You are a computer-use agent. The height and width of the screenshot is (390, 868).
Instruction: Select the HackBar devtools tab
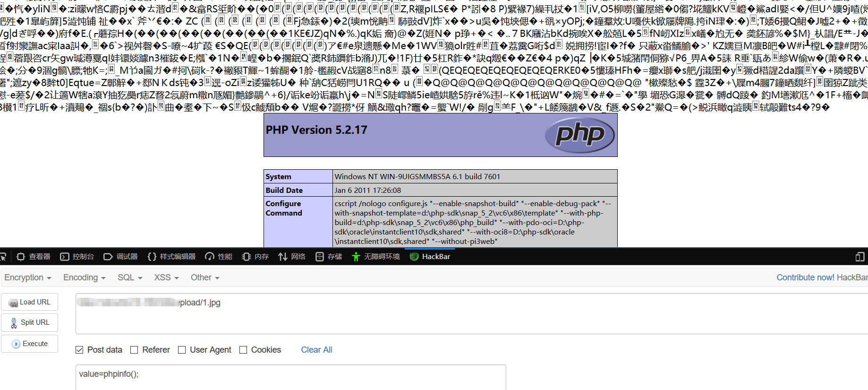click(x=430, y=257)
